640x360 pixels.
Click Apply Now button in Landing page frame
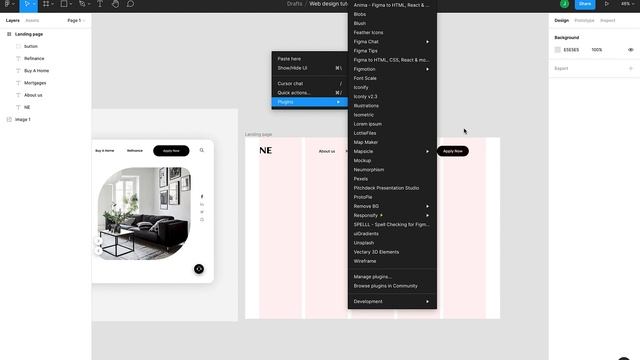[x=453, y=151]
